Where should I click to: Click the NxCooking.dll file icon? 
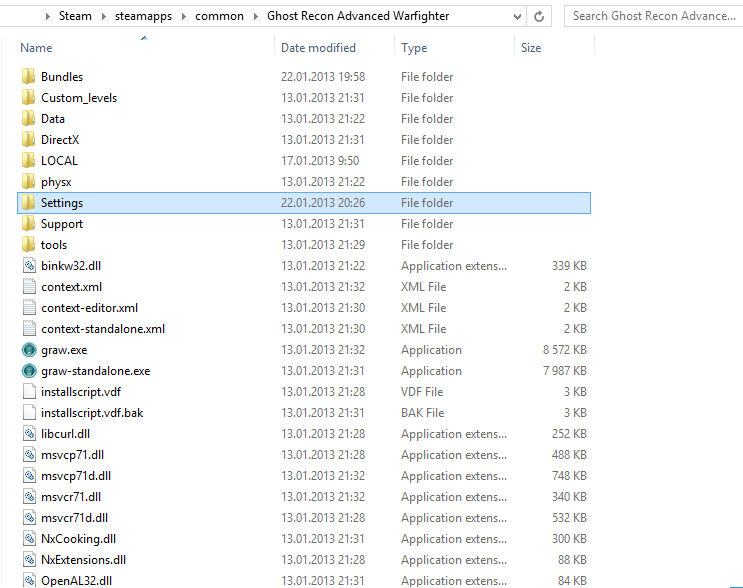(29, 539)
